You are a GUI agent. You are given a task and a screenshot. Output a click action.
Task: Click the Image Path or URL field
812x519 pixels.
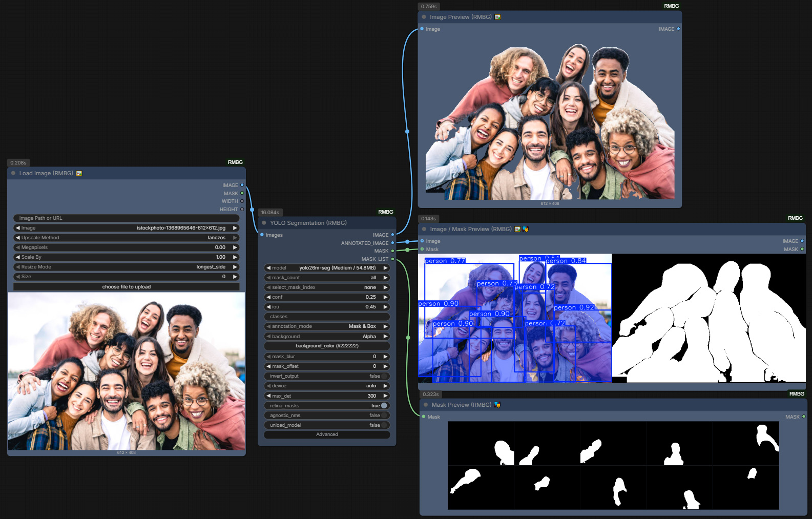(x=127, y=218)
